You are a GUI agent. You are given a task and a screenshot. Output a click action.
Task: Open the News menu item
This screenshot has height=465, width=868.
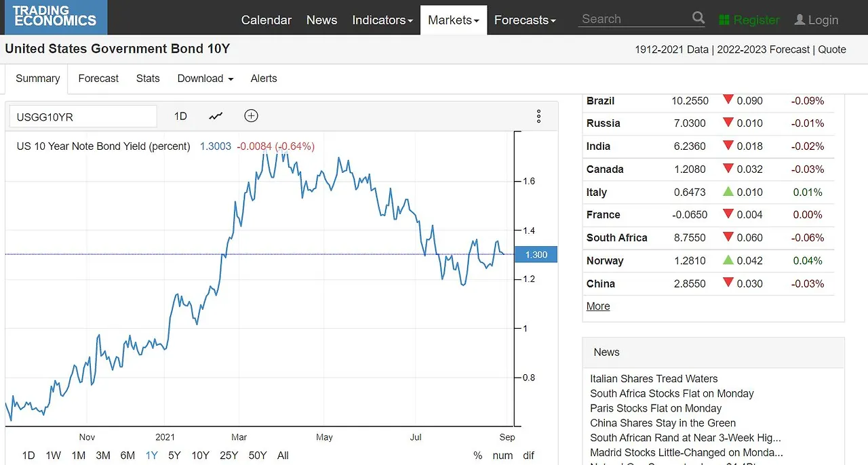[x=321, y=20]
